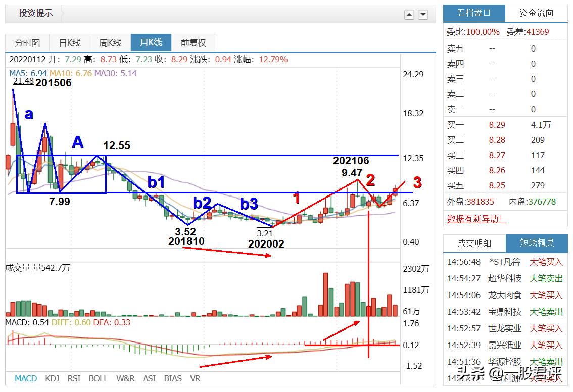This screenshot has width=573, height=392.
Task: Click 大笔卖出 beside 宝鼎科技
Action: click(546, 312)
